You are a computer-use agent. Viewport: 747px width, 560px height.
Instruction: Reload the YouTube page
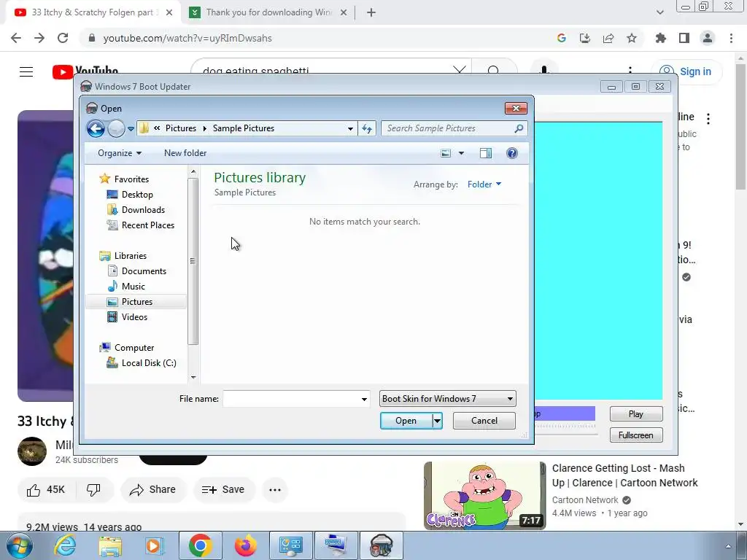(x=63, y=38)
